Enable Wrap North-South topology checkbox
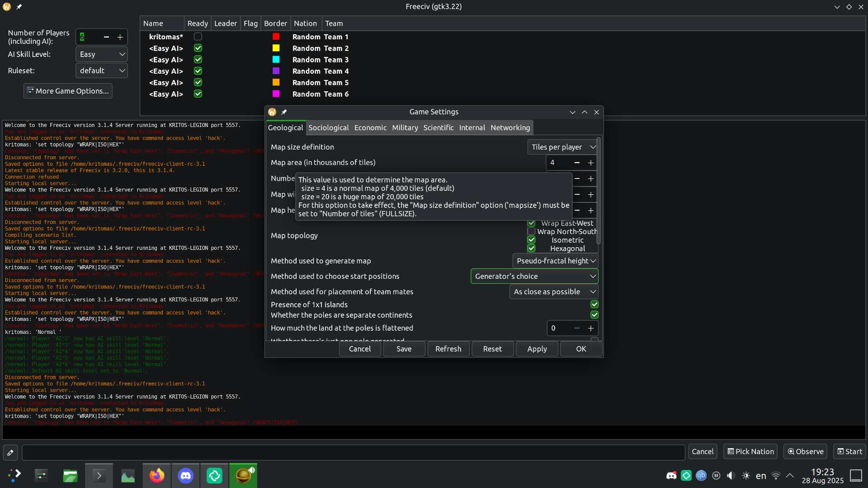The height and width of the screenshot is (488, 868). 532,231
